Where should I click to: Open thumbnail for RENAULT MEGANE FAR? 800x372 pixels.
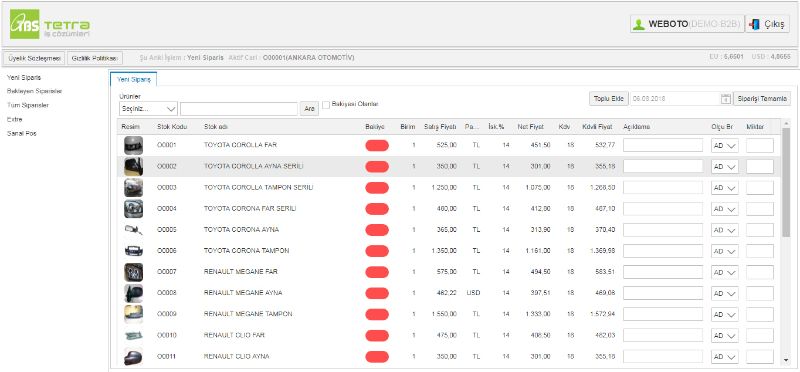[133, 272]
